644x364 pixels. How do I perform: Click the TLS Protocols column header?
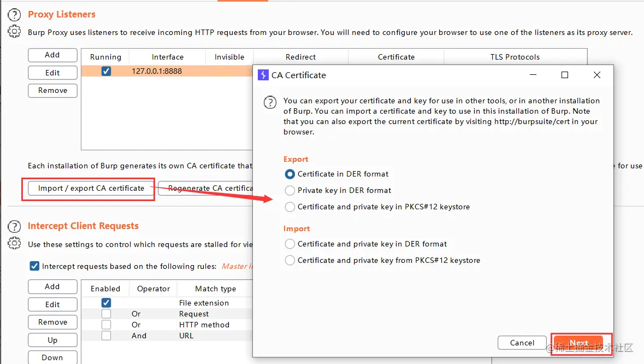pos(515,57)
